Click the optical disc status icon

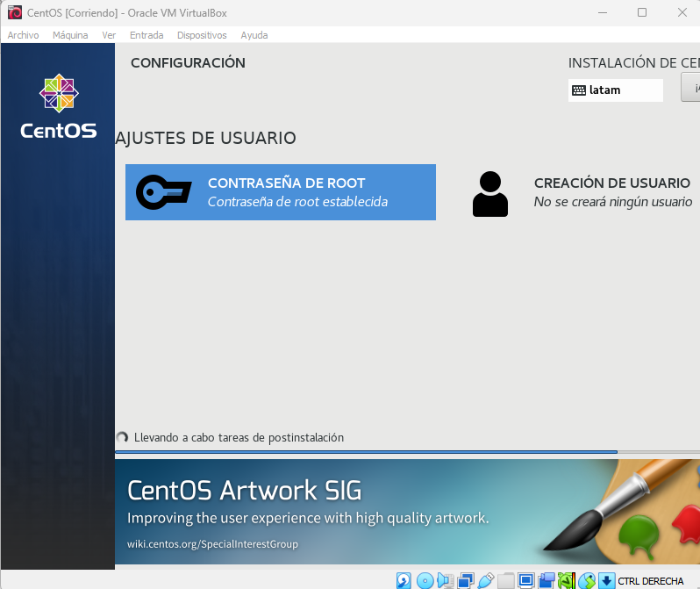pyautogui.click(x=425, y=581)
